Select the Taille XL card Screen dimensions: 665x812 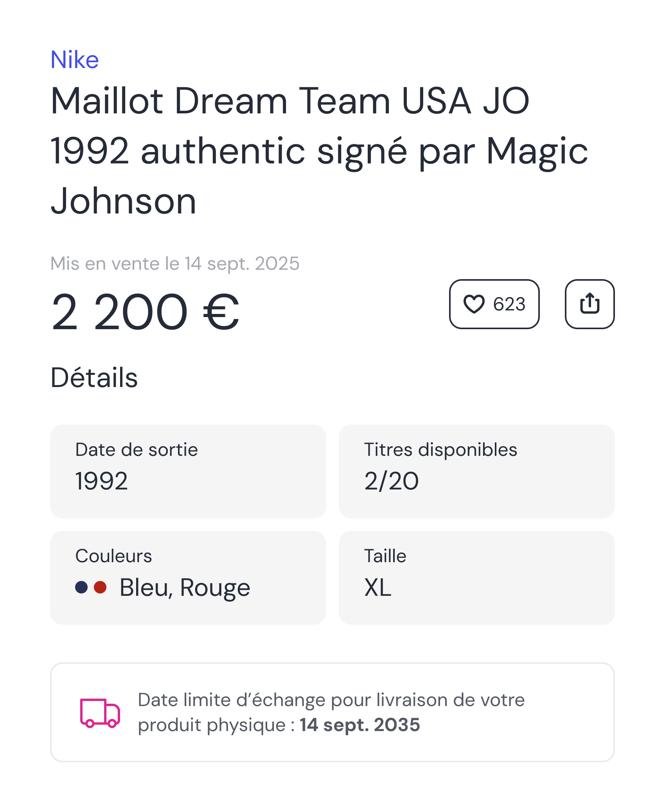476,577
